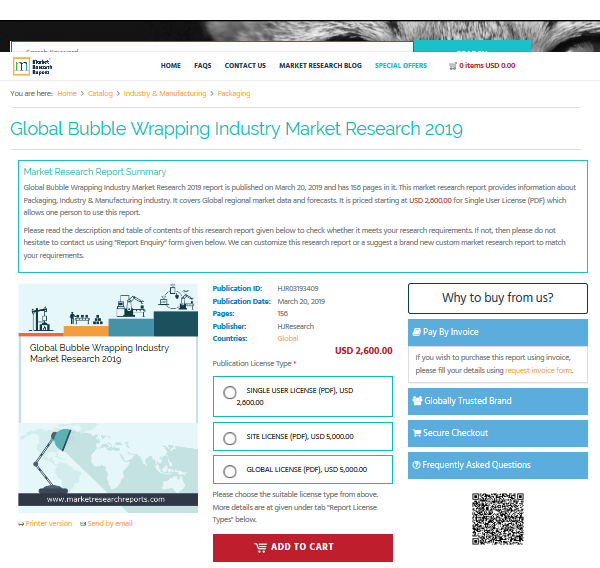The width and height of the screenshot is (600, 568).
Task: Click the search keyword field
Action: tap(212, 47)
